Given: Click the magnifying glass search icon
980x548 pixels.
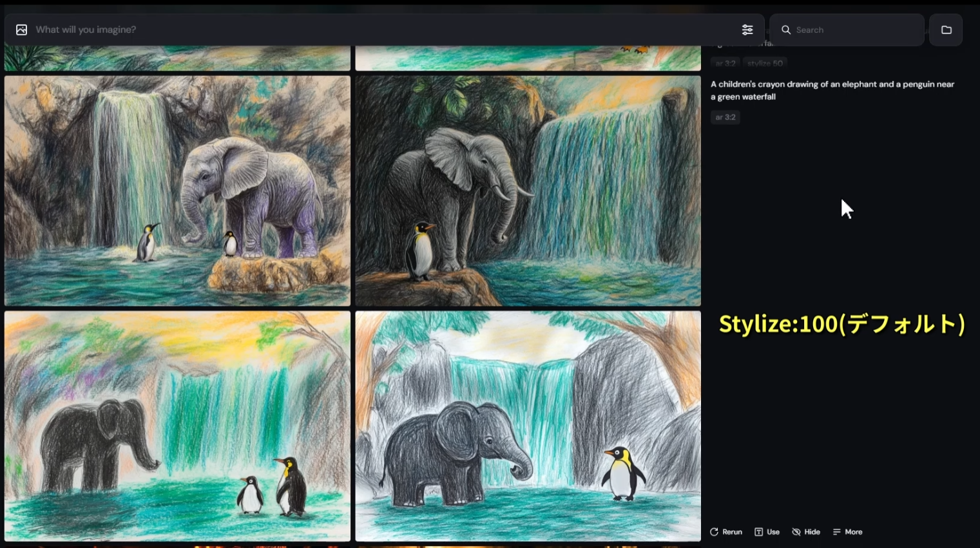Looking at the screenshot, I should (786, 30).
